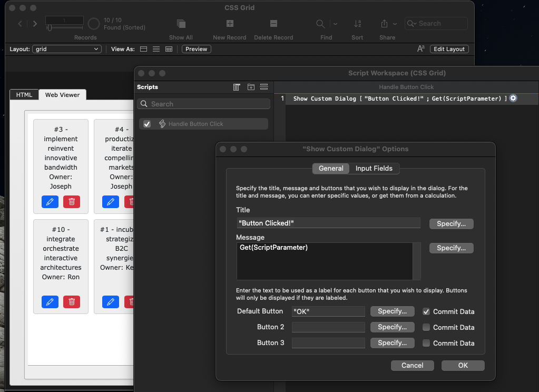Click the New Record toolbar icon
Screen dimensions: 539x392
(230, 24)
